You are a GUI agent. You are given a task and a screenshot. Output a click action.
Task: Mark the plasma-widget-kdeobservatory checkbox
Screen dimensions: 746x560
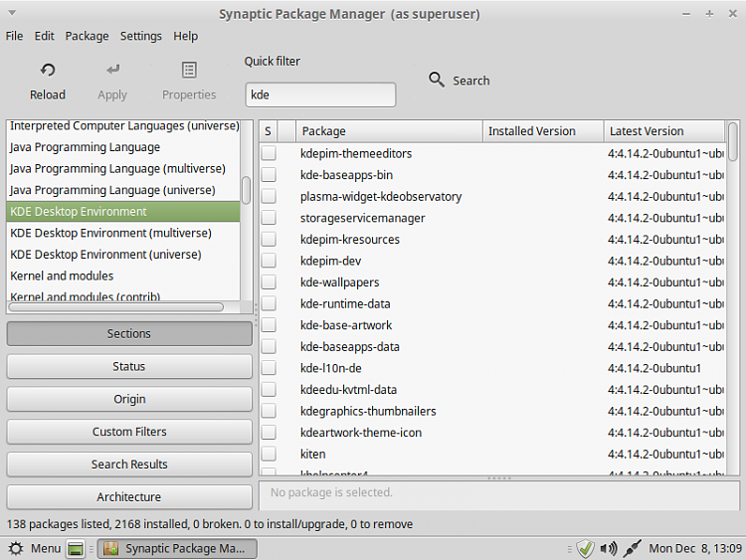[x=269, y=196]
